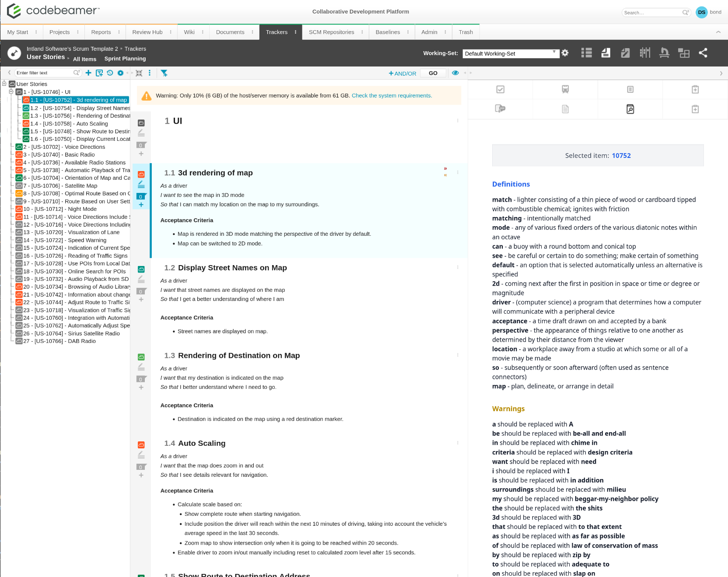The image size is (728, 577).
Task: Open the Working-Set settings gear
Action: point(565,53)
